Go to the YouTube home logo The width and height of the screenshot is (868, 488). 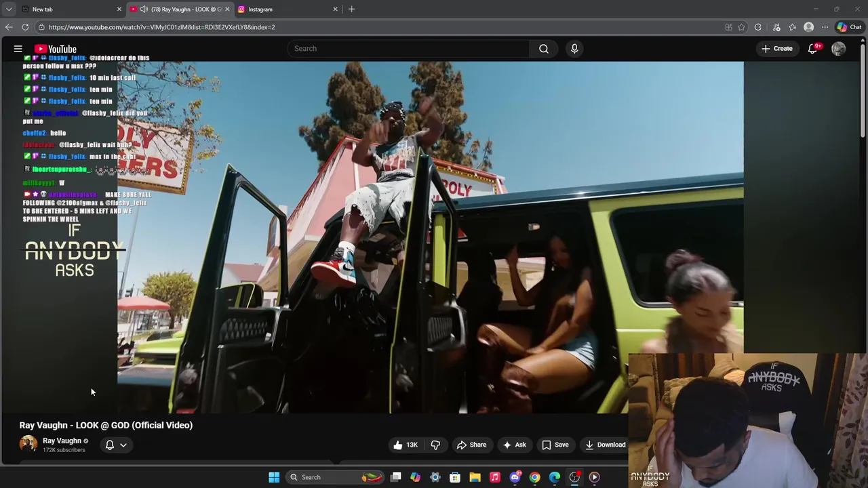point(56,49)
